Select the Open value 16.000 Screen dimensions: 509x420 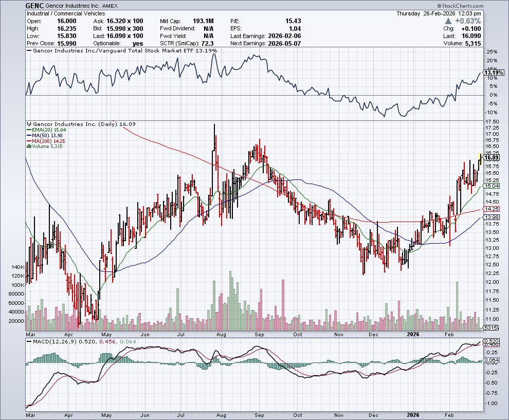tap(66, 21)
